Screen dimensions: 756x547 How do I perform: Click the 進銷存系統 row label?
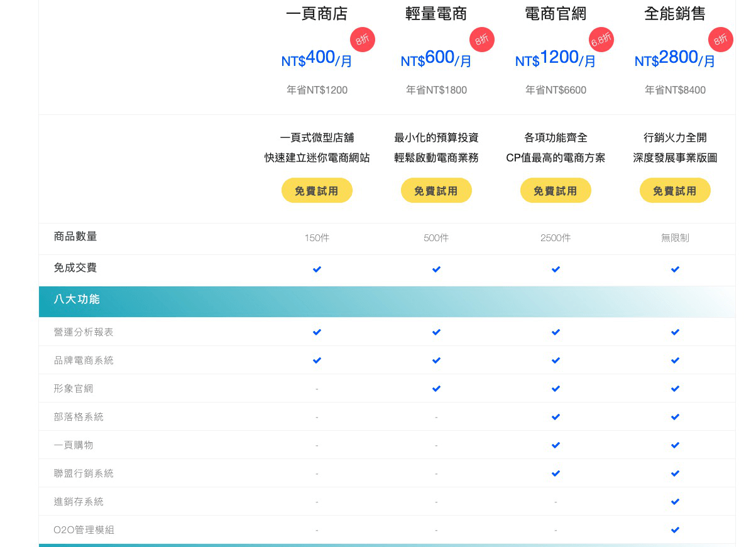click(x=79, y=502)
